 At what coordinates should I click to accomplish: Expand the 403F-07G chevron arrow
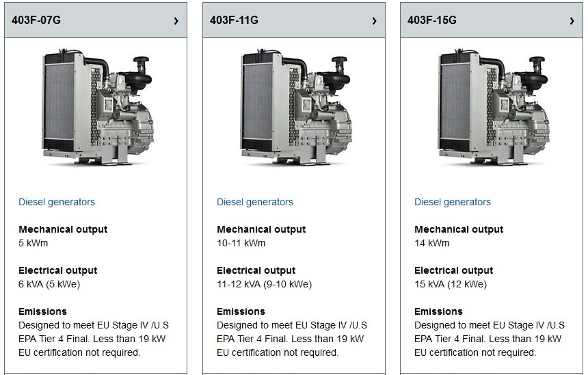[x=176, y=21]
